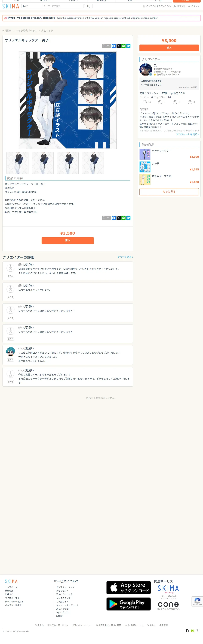Open the キャラ販売(Adopt) breadcrumb
The image size is (203, 644).
(x=26, y=31)
